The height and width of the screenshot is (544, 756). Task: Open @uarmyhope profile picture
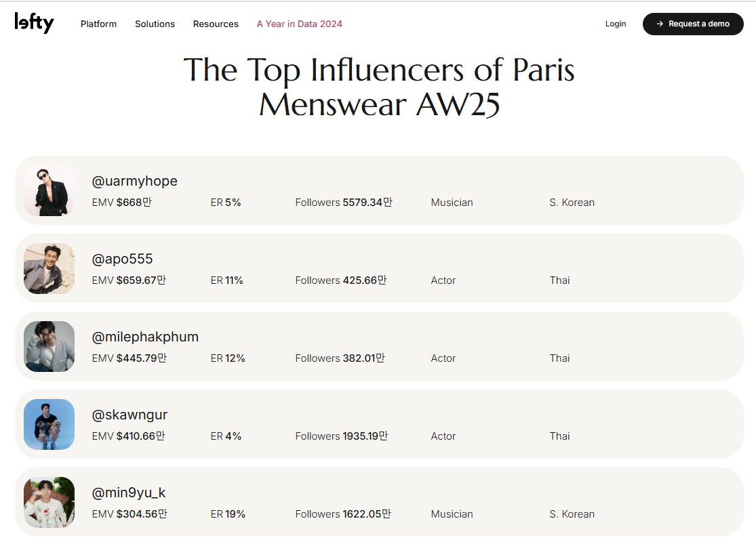pyautogui.click(x=49, y=190)
